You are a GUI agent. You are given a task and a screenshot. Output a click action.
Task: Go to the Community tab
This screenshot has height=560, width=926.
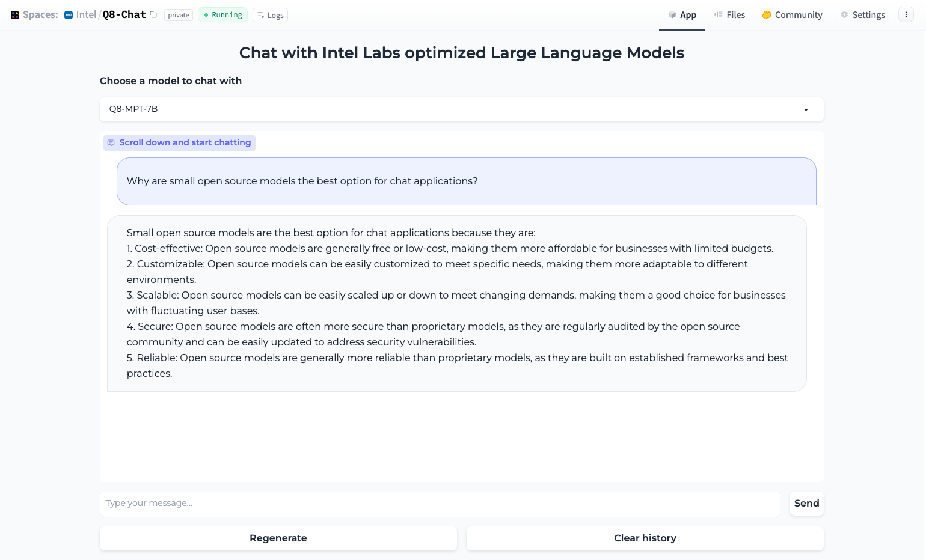[792, 15]
